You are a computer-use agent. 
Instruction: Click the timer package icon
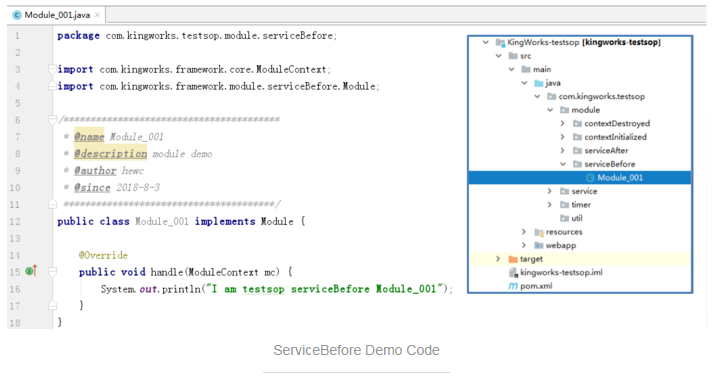coord(564,205)
